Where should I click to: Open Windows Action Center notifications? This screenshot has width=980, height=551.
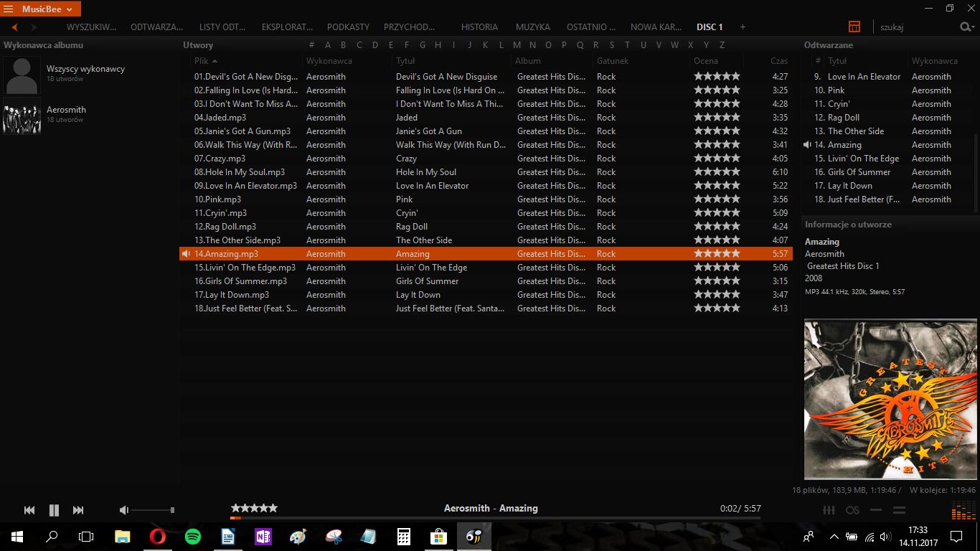pos(956,536)
